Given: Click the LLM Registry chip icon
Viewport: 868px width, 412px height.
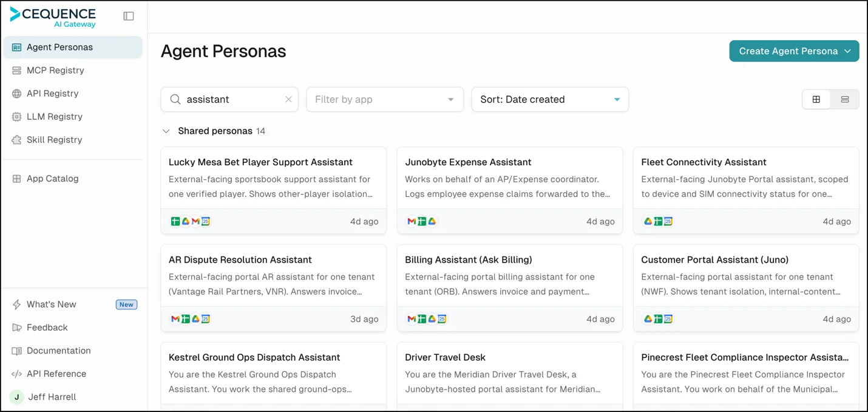Looking at the screenshot, I should click(16, 117).
